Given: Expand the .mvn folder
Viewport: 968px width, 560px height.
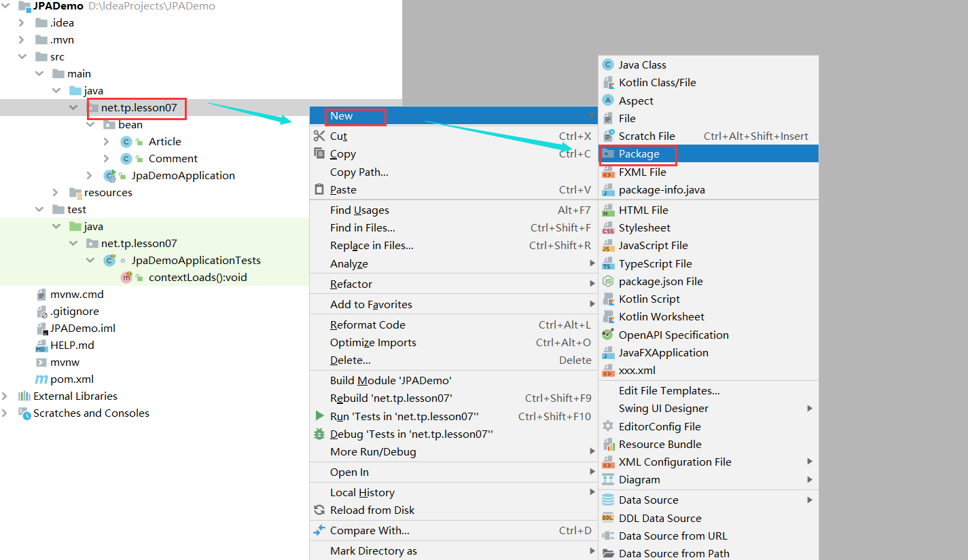Looking at the screenshot, I should coord(22,40).
